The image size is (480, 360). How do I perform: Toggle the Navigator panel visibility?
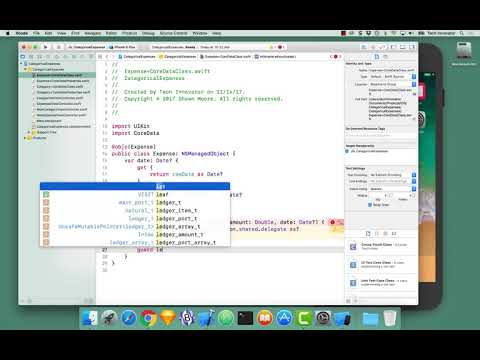point(394,47)
